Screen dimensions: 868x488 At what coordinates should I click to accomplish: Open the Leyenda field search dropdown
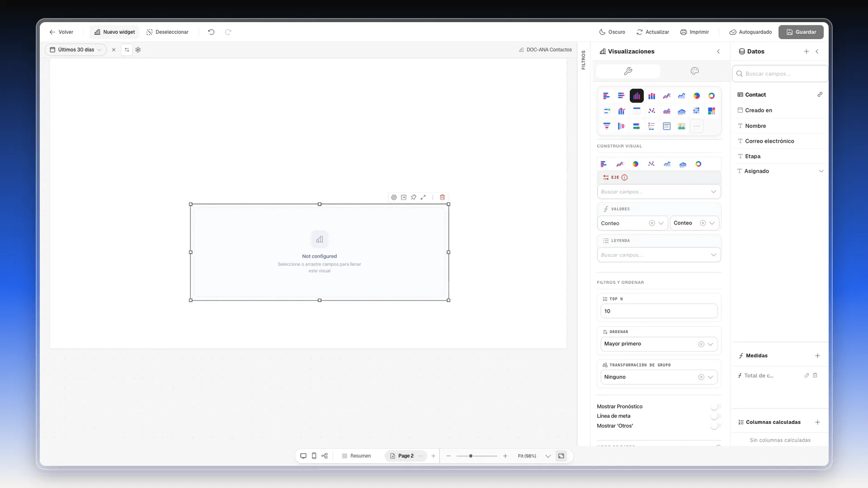point(659,255)
